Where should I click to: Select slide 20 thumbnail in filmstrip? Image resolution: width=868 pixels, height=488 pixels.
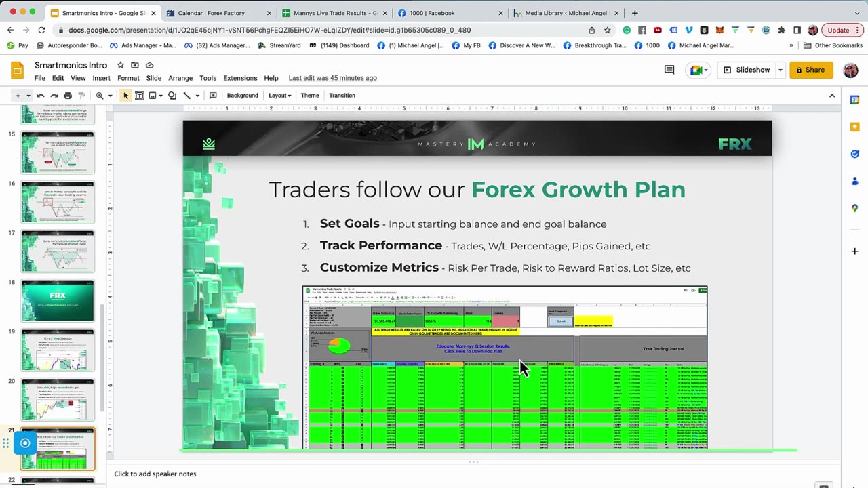click(x=58, y=399)
